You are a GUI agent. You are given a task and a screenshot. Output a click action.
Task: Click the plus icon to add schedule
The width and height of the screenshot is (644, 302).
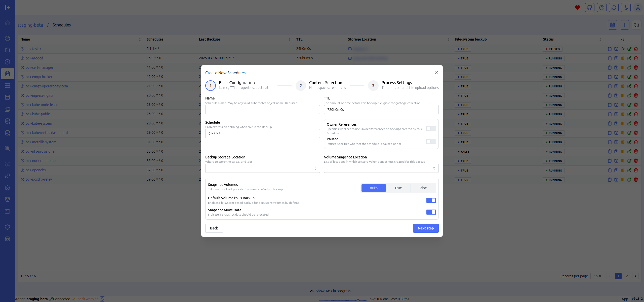click(625, 25)
